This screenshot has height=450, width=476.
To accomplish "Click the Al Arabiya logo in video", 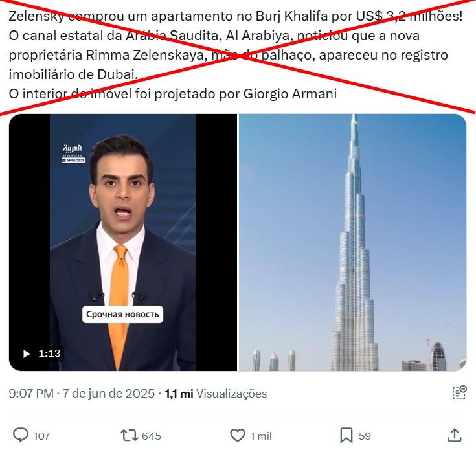I will 73,153.
